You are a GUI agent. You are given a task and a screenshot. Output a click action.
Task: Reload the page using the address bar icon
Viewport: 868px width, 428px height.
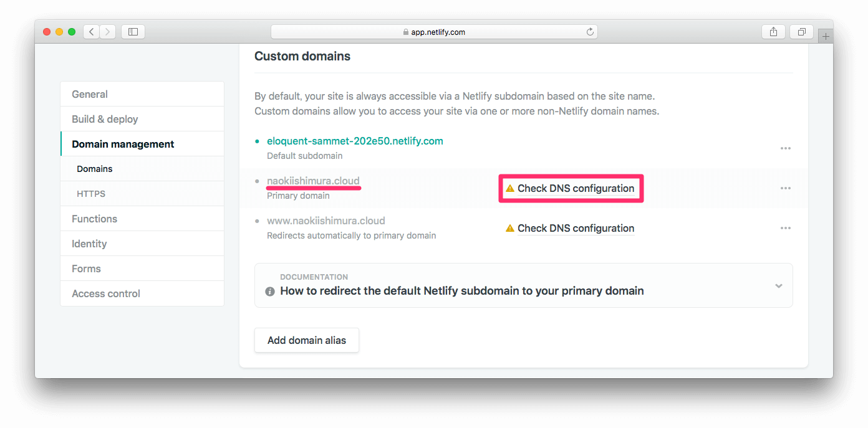coord(590,32)
